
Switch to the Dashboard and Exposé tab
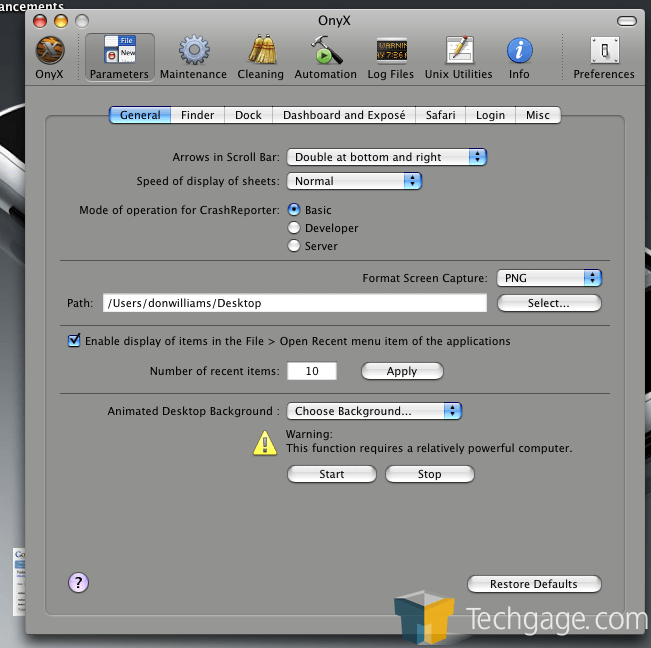(x=344, y=115)
